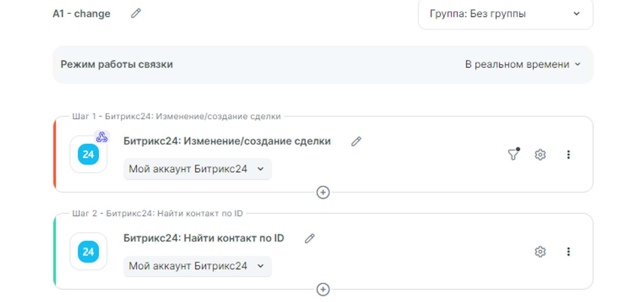Click the Bitrix24 app icon in step 1
Image resolution: width=644 pixels, height=302 pixels.
tap(88, 155)
